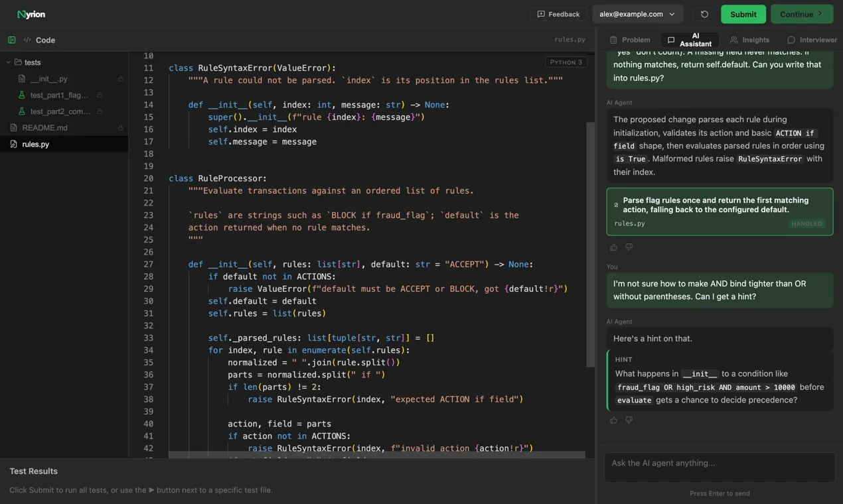The image size is (843, 504).
Task: Click the Feedback button
Action: click(558, 14)
